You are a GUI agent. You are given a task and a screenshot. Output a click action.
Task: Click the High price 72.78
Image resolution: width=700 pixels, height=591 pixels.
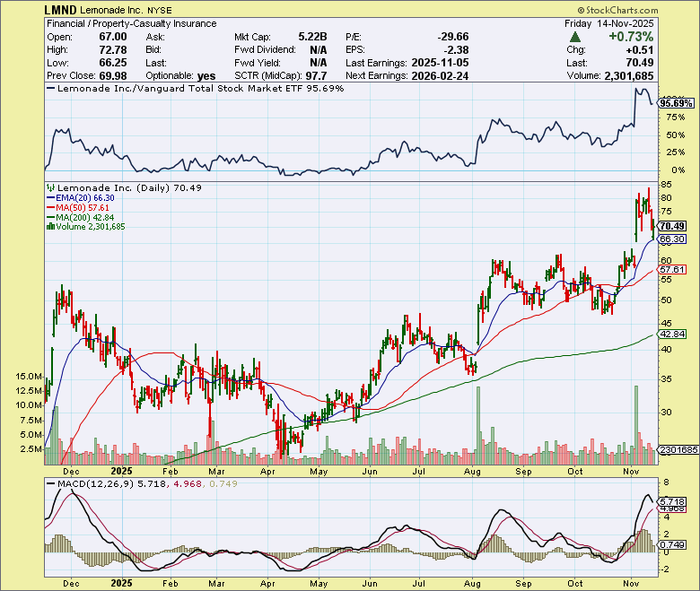(x=113, y=49)
